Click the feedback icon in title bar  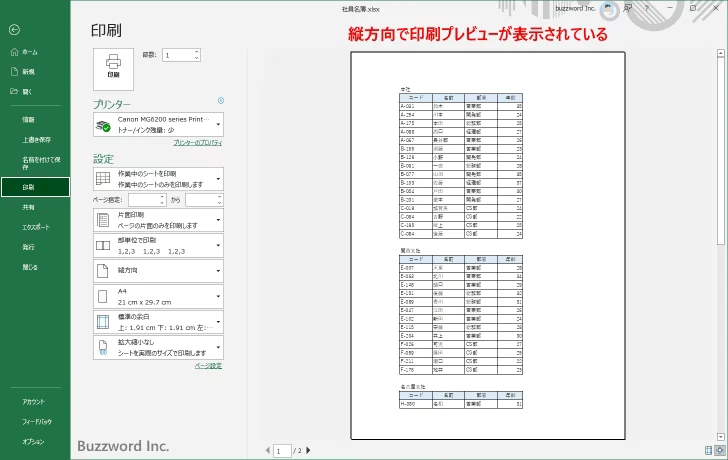pyautogui.click(x=628, y=8)
